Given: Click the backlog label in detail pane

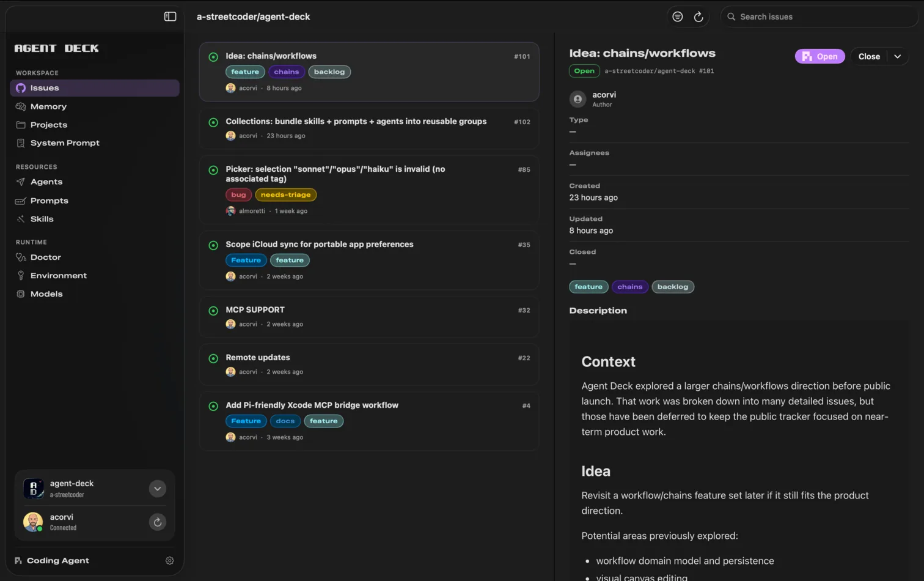Looking at the screenshot, I should tap(673, 287).
